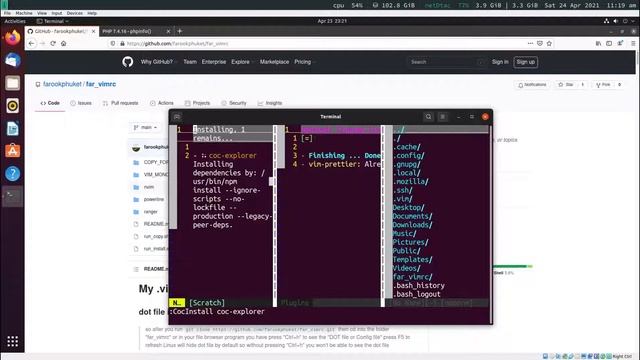Open Firefox hamburger application menu

tap(633, 43)
